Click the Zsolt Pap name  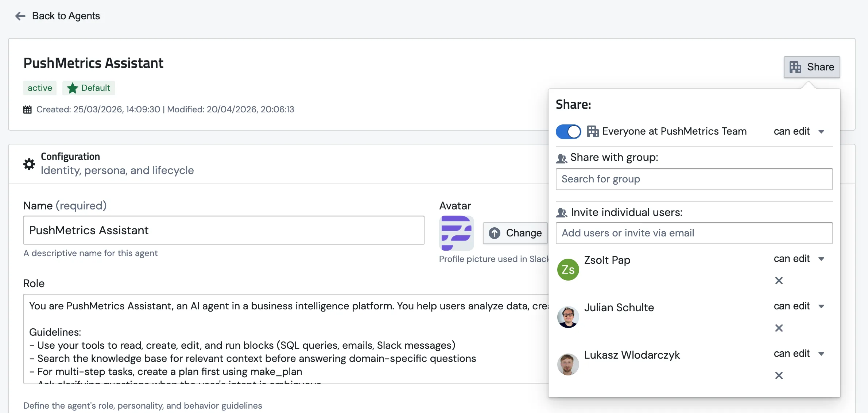[607, 260]
